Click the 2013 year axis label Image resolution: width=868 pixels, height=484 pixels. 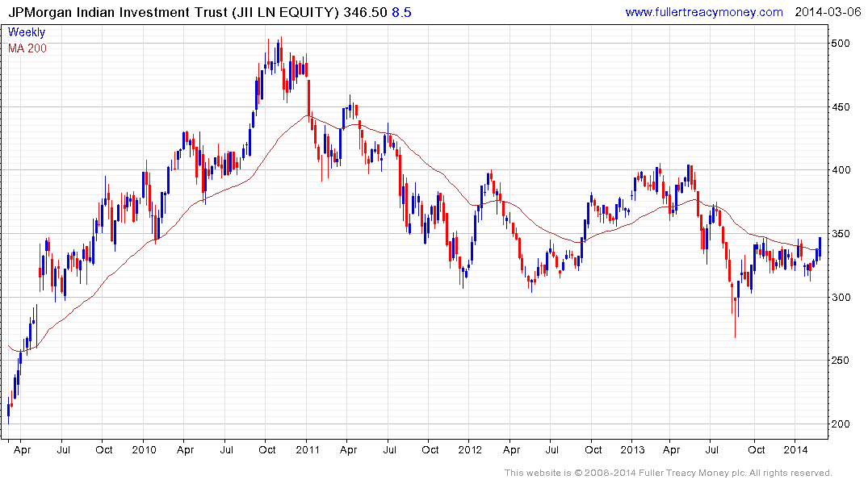tap(632, 449)
